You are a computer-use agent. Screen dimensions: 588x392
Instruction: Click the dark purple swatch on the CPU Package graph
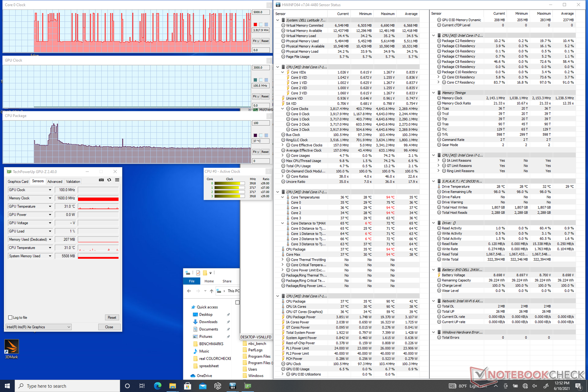point(255,135)
